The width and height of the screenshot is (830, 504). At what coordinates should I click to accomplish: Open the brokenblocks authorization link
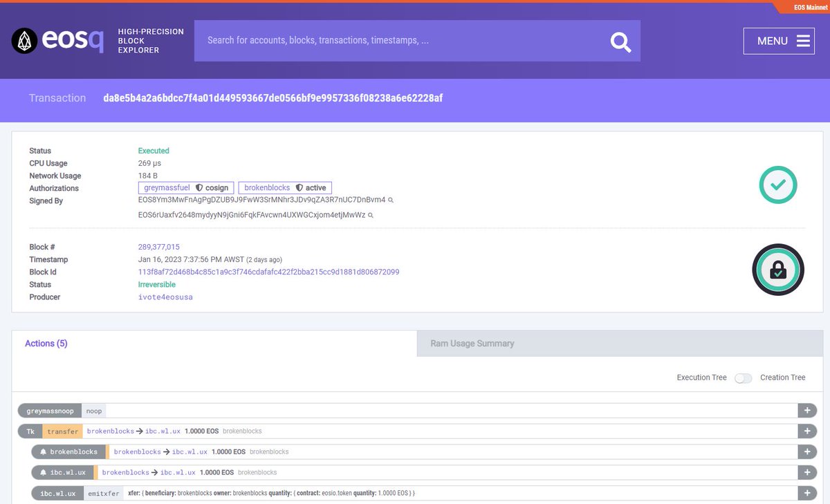point(267,187)
